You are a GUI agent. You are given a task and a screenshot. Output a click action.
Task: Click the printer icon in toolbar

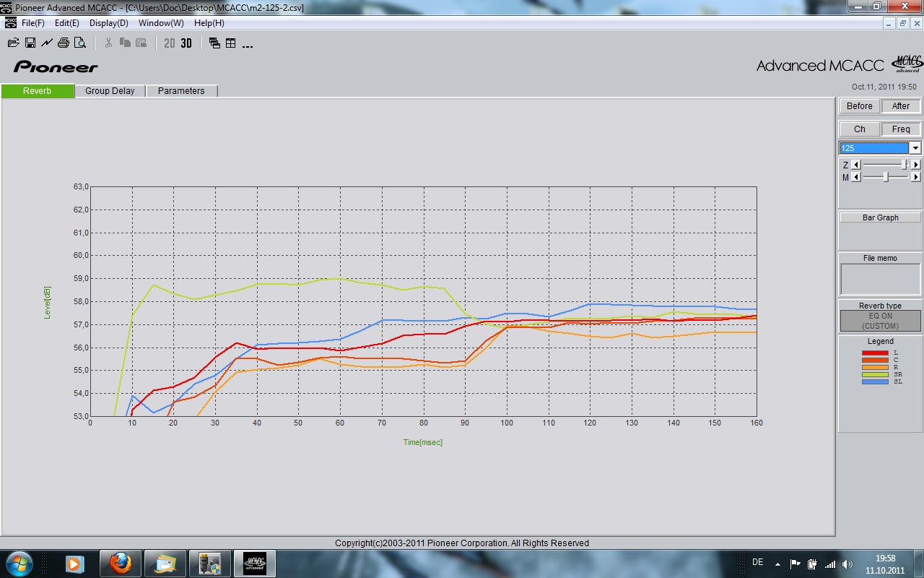(64, 43)
